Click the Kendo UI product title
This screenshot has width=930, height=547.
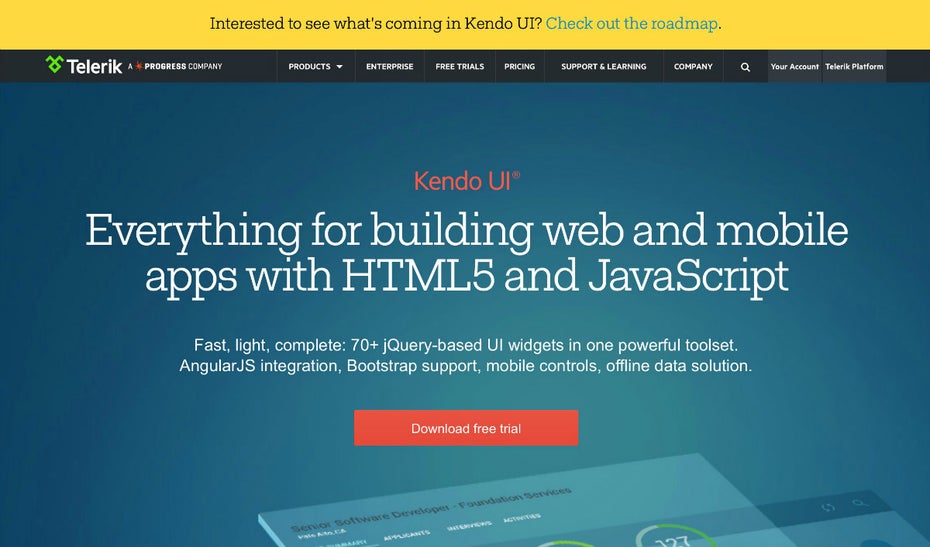467,181
